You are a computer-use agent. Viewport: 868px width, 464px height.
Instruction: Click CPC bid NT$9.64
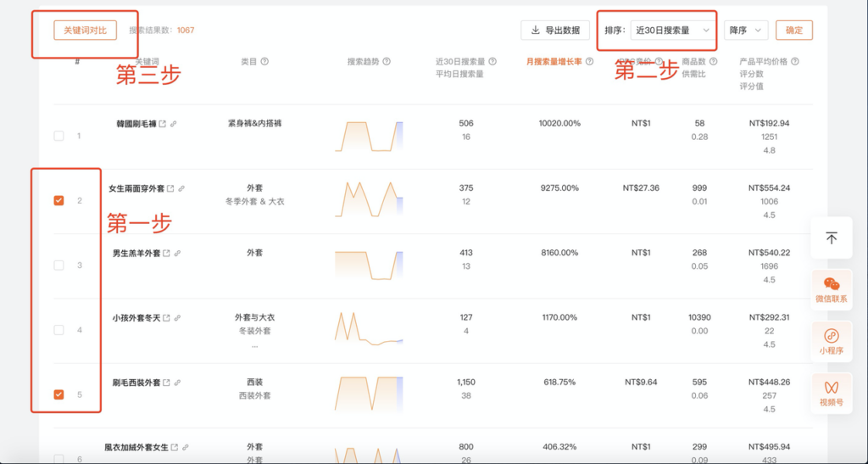point(641,382)
